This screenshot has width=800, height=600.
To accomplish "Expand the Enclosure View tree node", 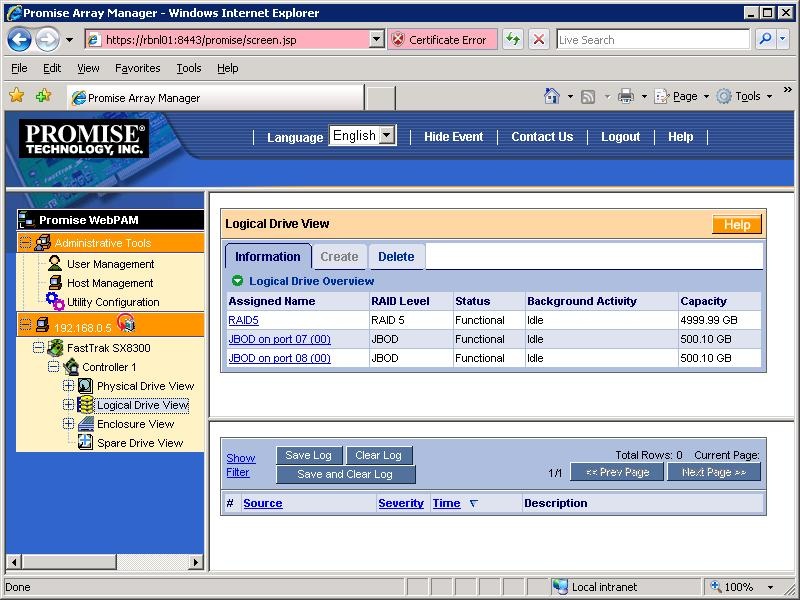I will 68,424.
